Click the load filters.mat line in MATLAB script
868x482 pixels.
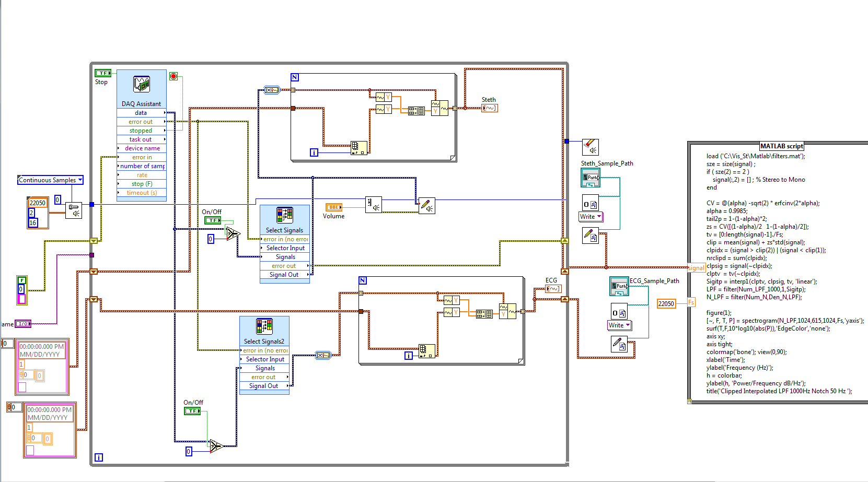(756, 156)
